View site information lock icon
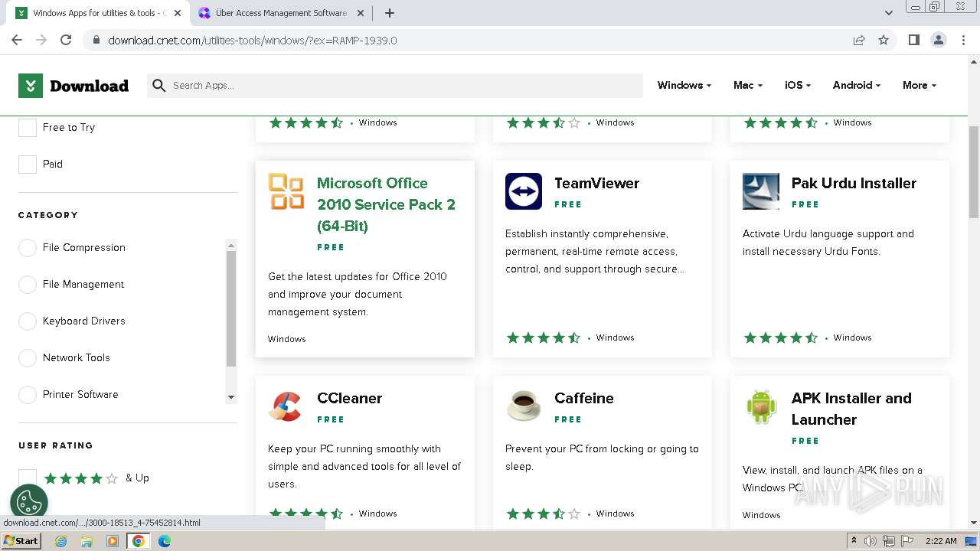980x551 pixels. [x=96, y=40]
